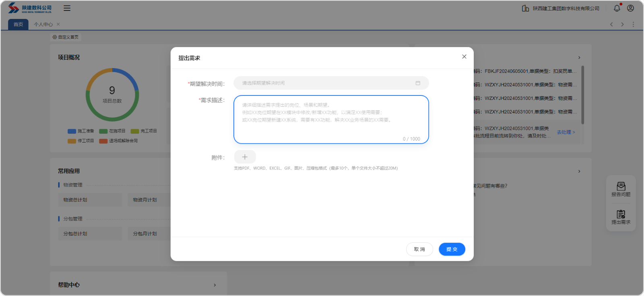Add an attachment with the plus button
This screenshot has width=644, height=296.
click(245, 157)
